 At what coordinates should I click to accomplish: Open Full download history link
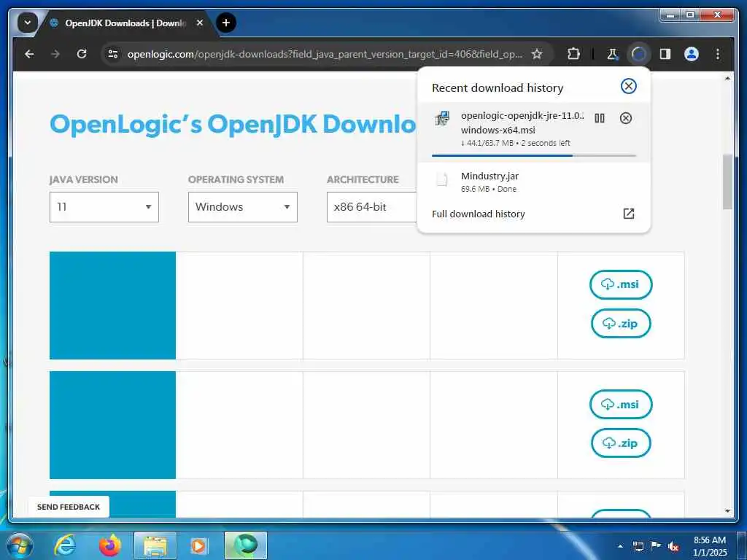tap(479, 214)
